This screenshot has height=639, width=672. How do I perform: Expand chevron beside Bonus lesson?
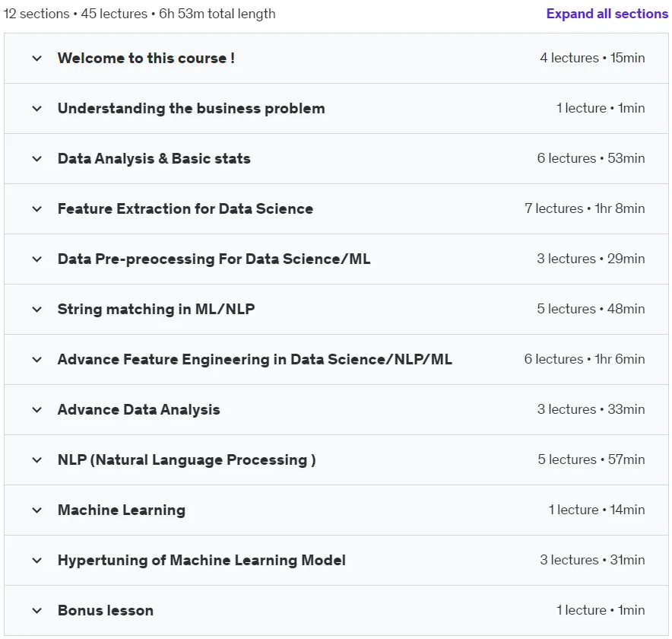(37, 610)
